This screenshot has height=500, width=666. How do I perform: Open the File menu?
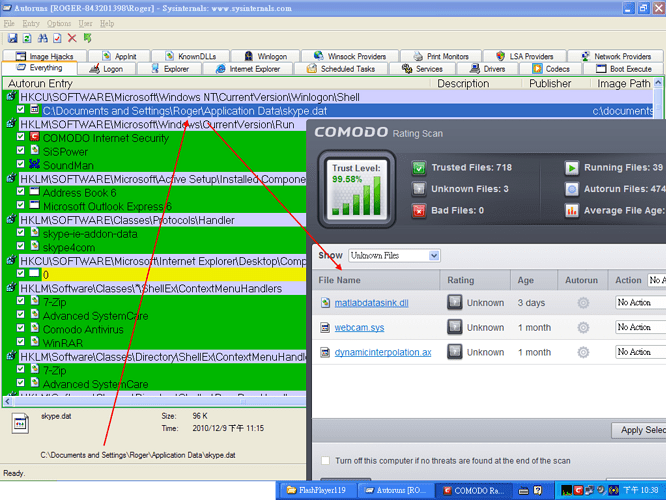tap(9, 23)
